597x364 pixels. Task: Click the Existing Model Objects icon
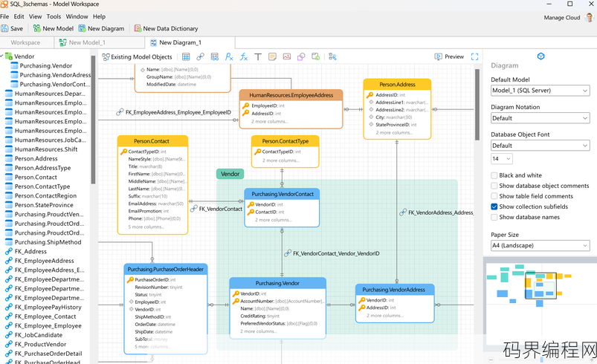106,57
